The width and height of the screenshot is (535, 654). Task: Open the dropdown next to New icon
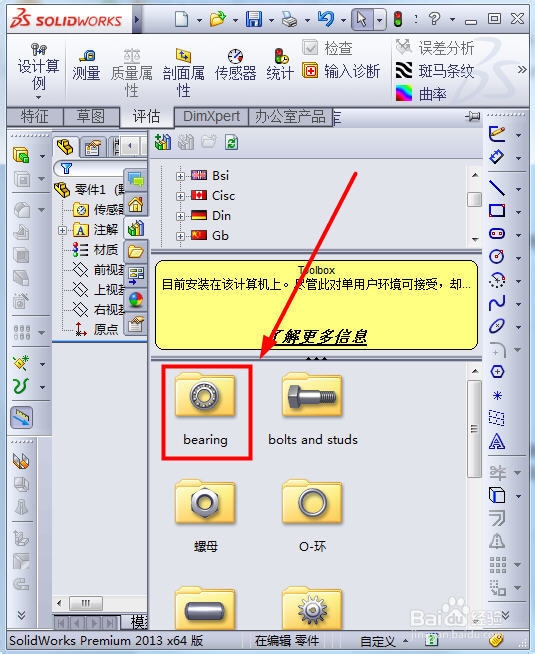[199, 20]
